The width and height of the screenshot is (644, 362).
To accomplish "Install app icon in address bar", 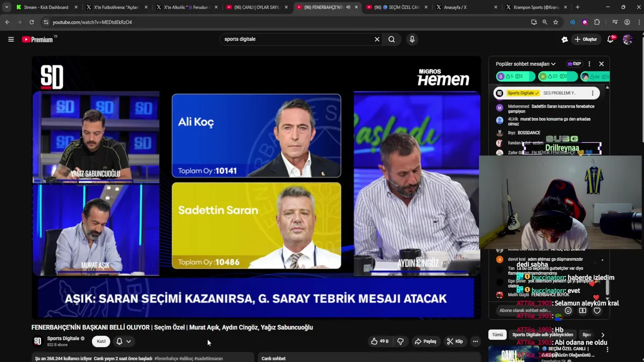I will [x=534, y=22].
